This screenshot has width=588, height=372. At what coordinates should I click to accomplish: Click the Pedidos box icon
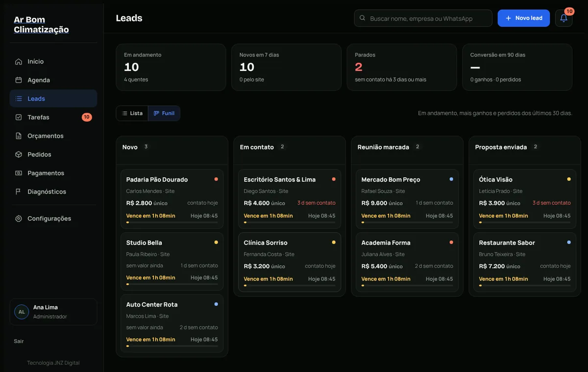pos(19,155)
